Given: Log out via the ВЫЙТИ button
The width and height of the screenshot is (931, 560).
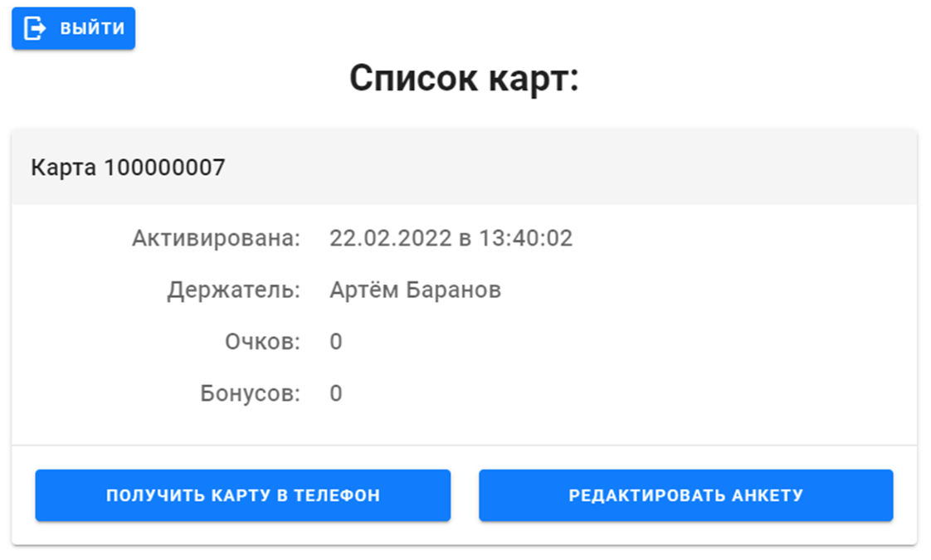Looking at the screenshot, I should point(74,28).
